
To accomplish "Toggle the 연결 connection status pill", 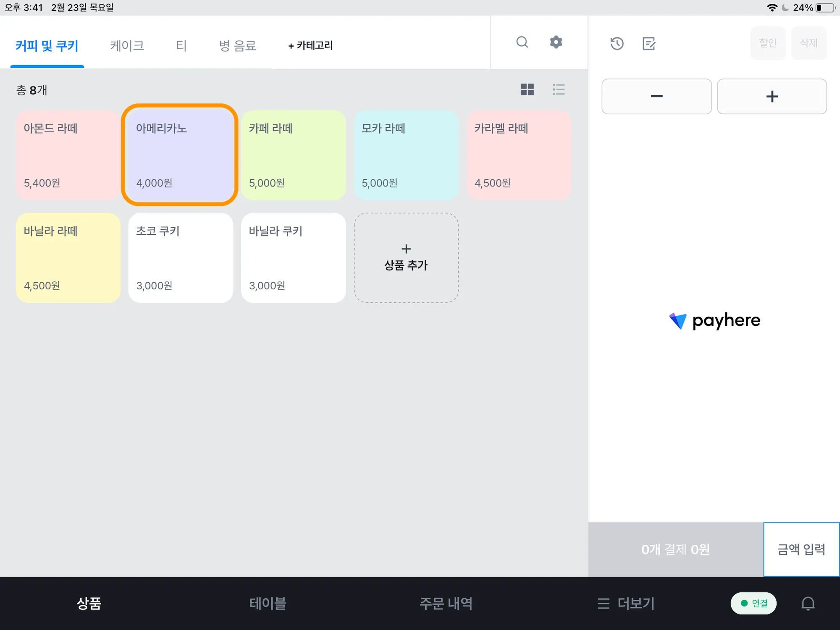I will [x=753, y=604].
